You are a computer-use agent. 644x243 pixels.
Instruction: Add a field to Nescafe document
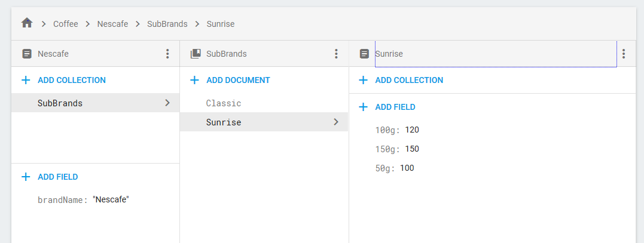(x=57, y=177)
